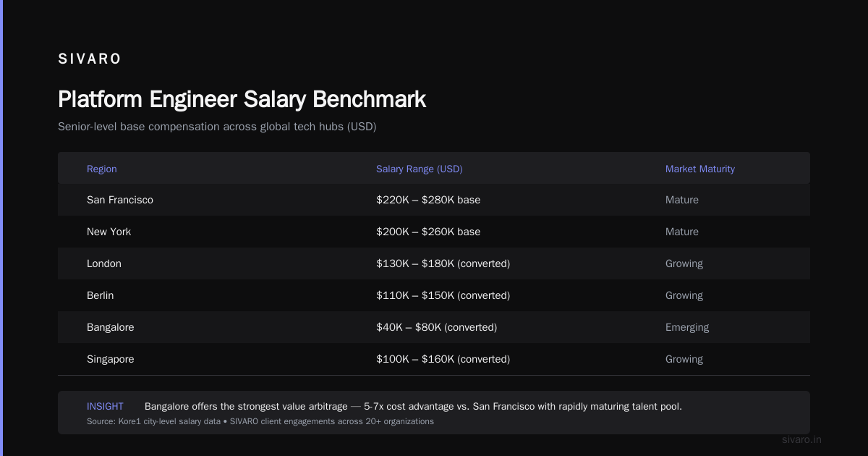The width and height of the screenshot is (868, 456).
Task: Click the $110K – $150K (converted) cell
Action: pyautogui.click(x=443, y=295)
